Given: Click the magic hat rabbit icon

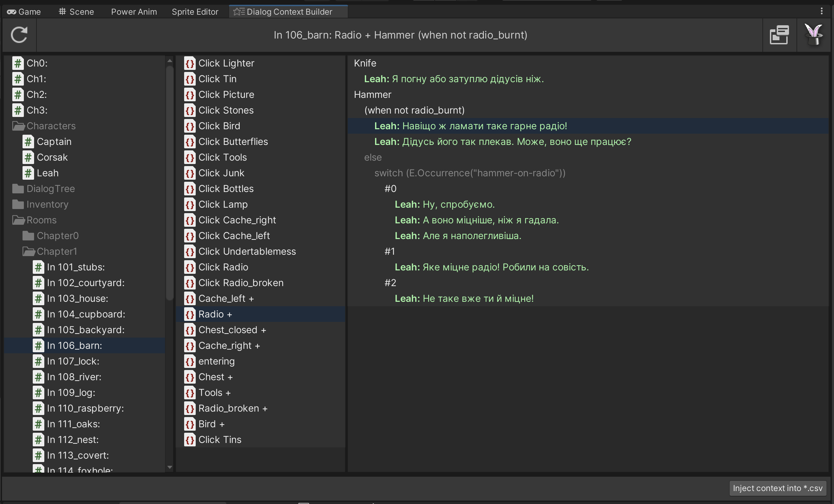Looking at the screenshot, I should tap(813, 35).
